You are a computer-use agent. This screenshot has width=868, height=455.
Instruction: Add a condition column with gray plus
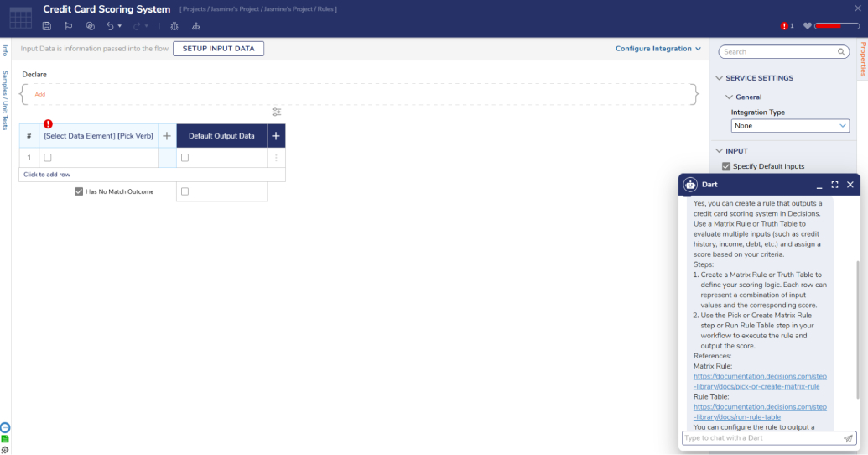[x=167, y=136]
